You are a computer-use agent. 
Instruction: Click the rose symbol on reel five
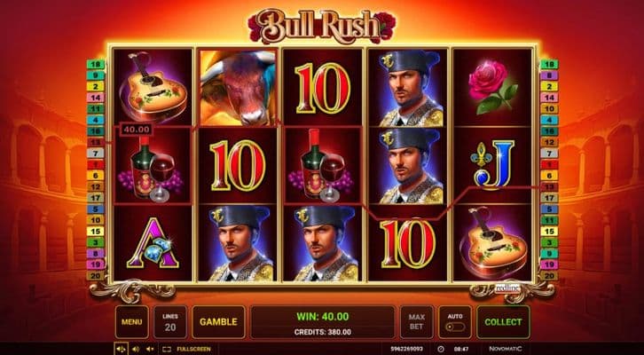(491, 87)
